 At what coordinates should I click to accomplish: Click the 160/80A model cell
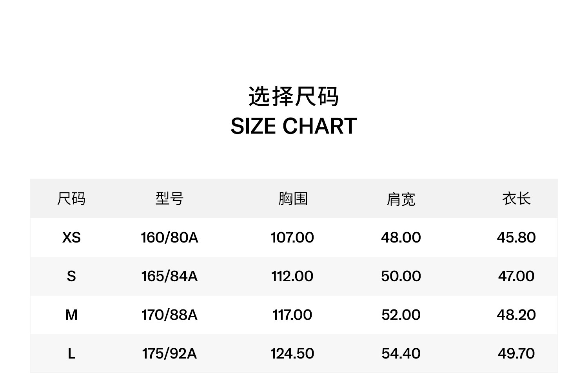tap(169, 237)
